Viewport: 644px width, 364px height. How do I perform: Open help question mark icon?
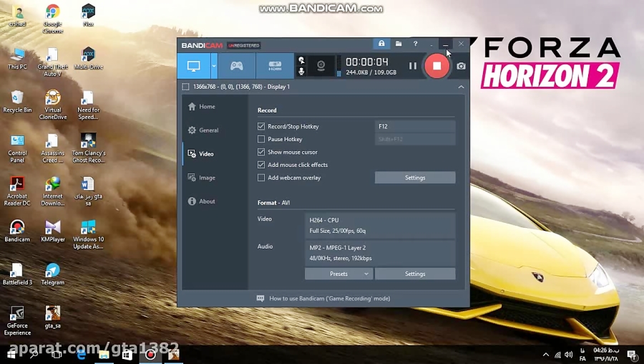point(415,44)
